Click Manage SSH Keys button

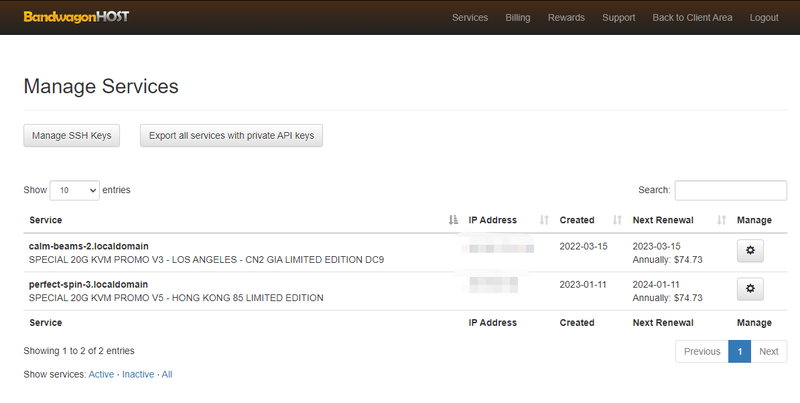pos(71,136)
